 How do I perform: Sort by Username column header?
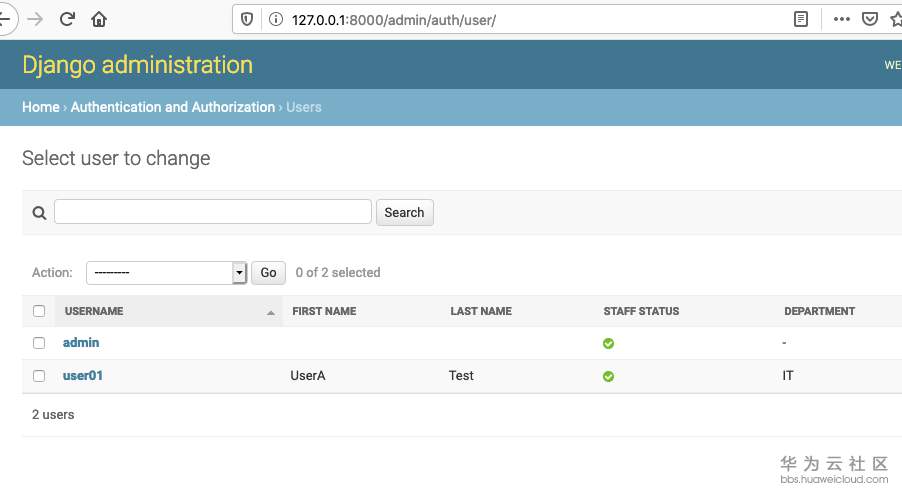(94, 311)
